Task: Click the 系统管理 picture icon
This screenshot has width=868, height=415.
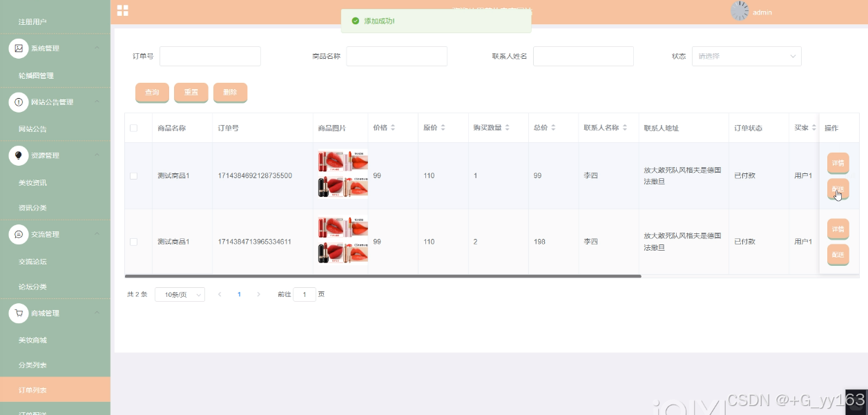Action: click(19, 48)
